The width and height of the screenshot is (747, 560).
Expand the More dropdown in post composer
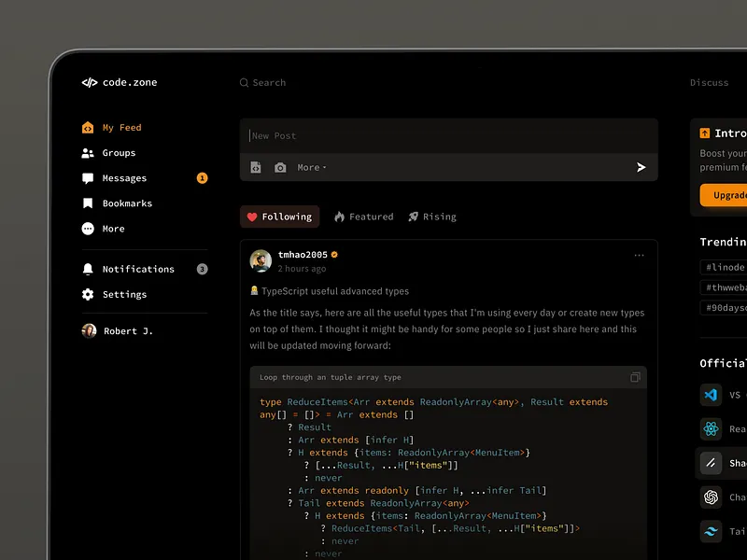311,168
